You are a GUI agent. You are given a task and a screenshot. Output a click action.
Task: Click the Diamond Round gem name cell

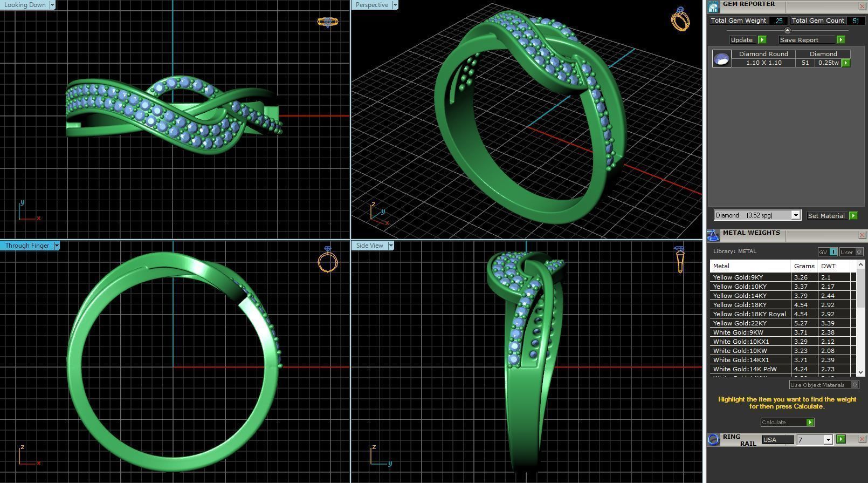(x=763, y=54)
